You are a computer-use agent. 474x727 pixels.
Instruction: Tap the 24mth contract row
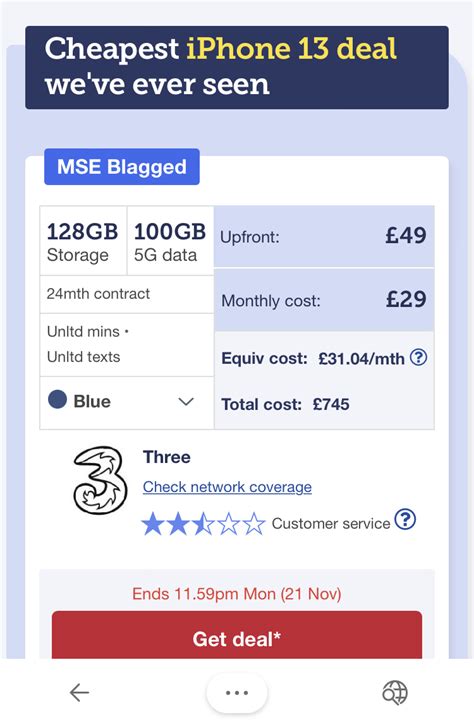[127, 294]
